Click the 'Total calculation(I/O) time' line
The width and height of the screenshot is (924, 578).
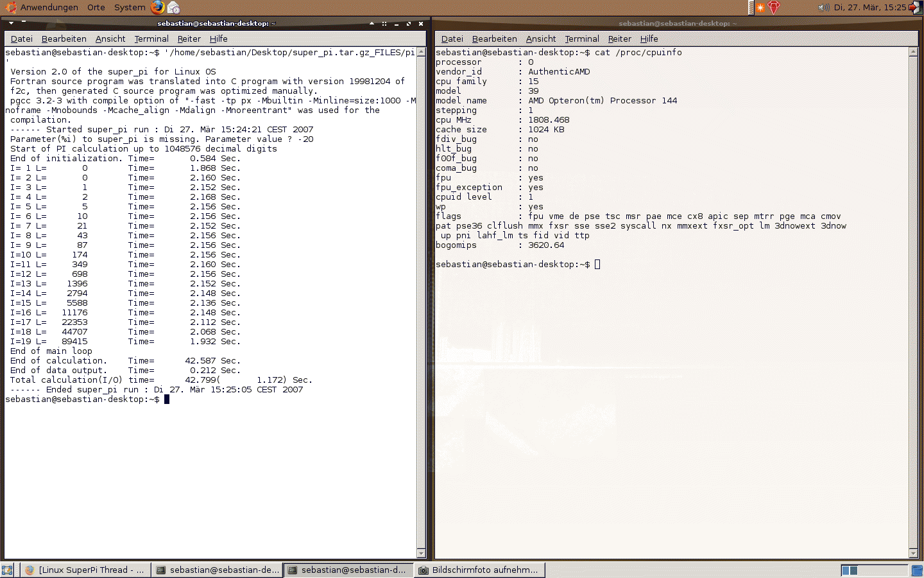pyautogui.click(x=161, y=380)
